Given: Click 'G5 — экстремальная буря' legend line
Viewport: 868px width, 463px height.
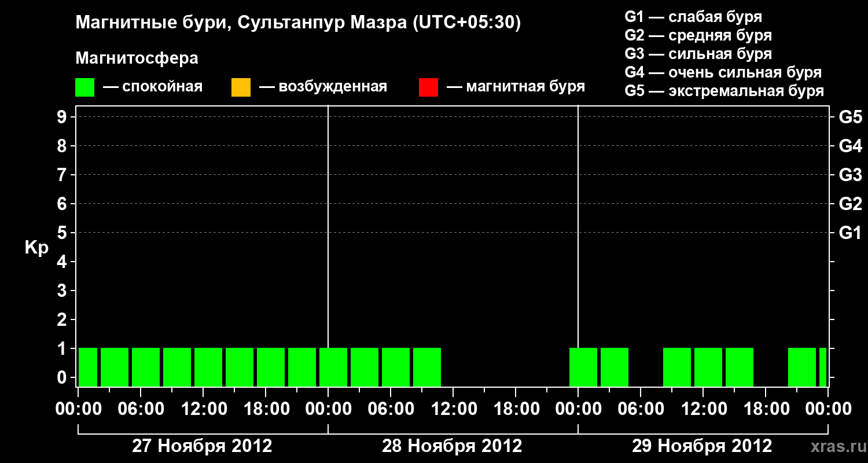Looking at the screenshot, I should click(724, 91).
